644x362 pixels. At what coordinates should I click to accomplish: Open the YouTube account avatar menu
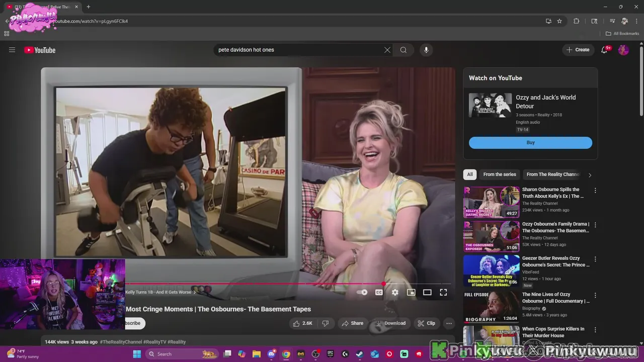623,50
